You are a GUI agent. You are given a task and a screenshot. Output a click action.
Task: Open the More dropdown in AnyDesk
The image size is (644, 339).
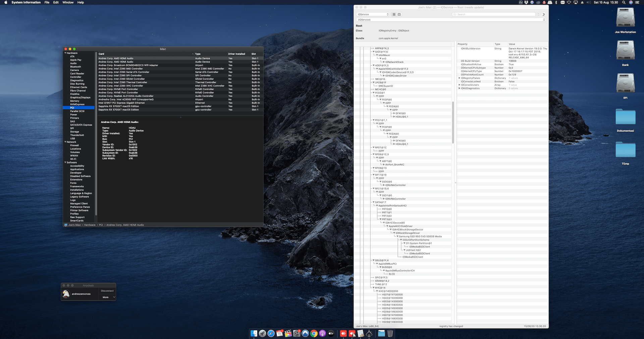pos(107,297)
